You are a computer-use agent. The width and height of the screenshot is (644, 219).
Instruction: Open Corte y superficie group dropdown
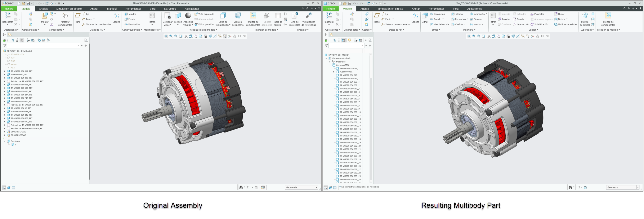pos(132,30)
